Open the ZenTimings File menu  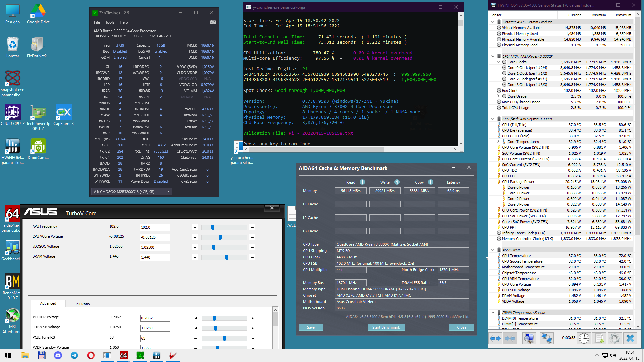[97, 22]
